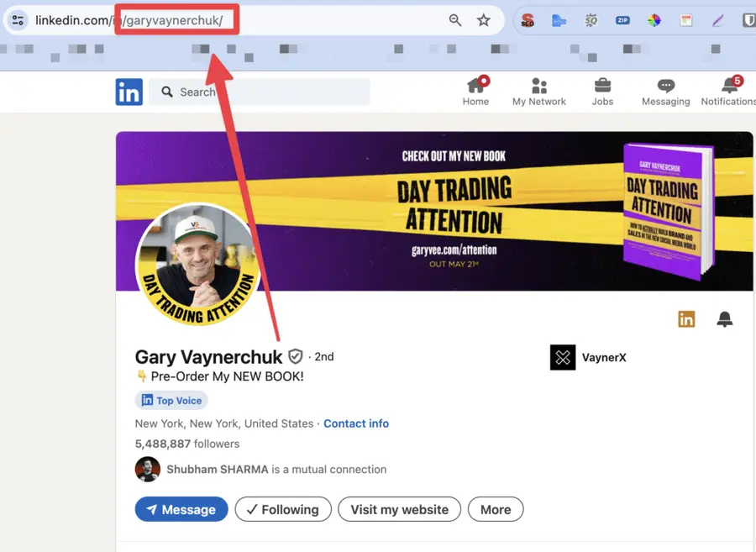Screen dimensions: 756x552
Task: Open the ZIP extension icon
Action: coord(622,20)
